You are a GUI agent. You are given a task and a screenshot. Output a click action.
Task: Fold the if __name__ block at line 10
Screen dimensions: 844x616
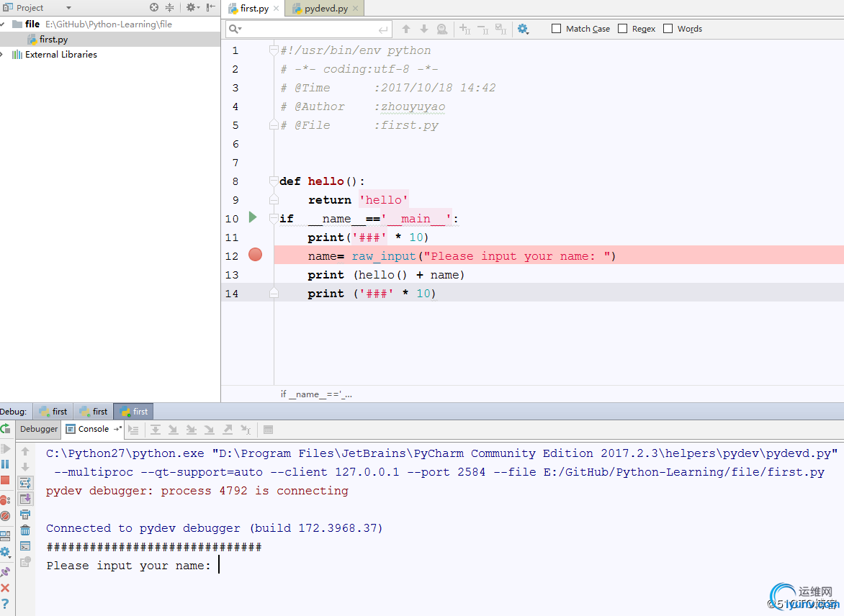[274, 219]
